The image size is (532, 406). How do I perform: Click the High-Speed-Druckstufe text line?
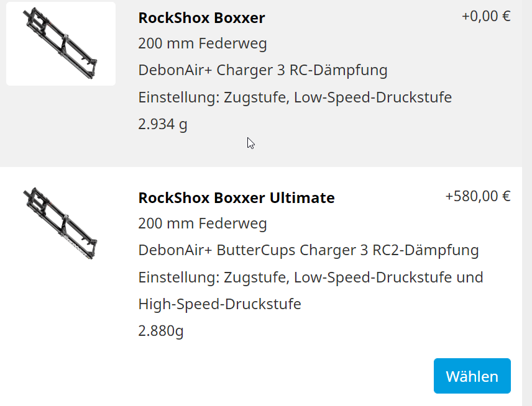(x=219, y=304)
